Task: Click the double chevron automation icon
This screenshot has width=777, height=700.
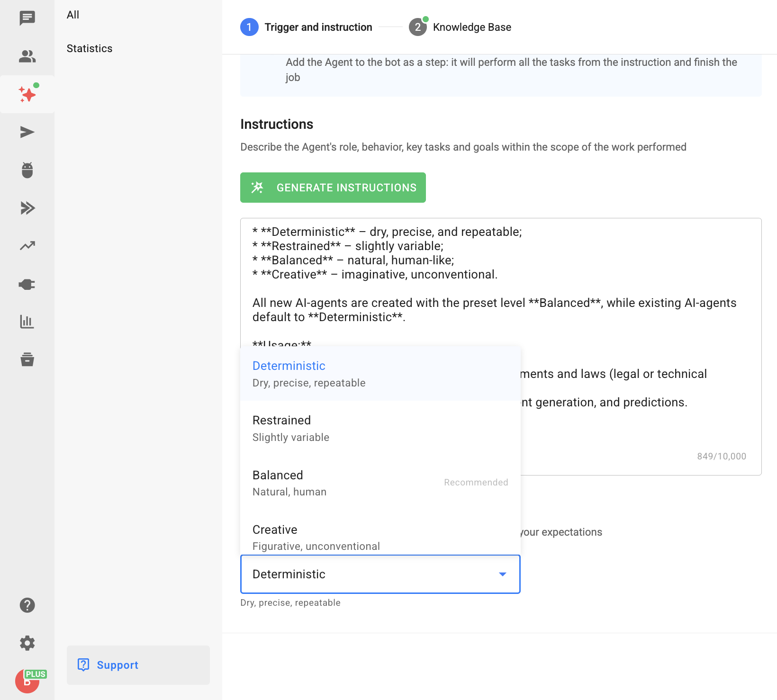Action: [x=27, y=208]
